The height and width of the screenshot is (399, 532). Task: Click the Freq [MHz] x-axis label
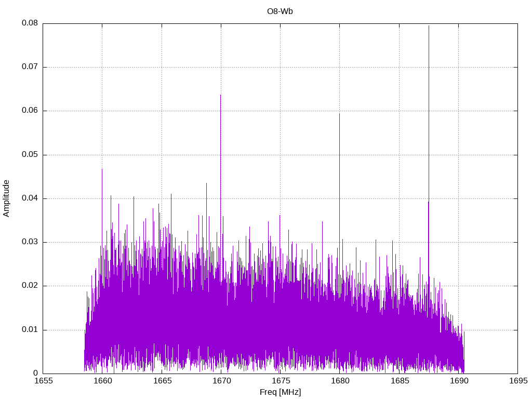280,392
